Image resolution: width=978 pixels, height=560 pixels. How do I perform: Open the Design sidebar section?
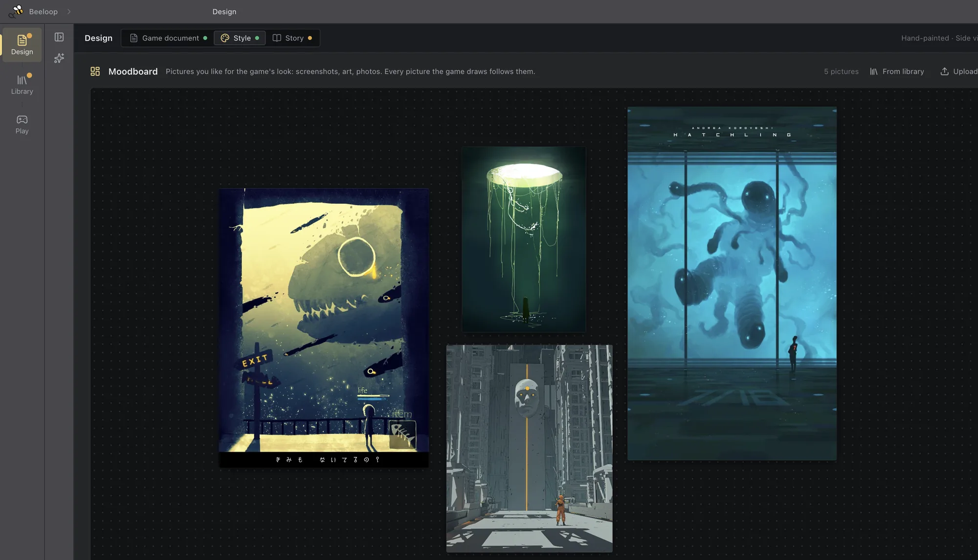pyautogui.click(x=22, y=45)
